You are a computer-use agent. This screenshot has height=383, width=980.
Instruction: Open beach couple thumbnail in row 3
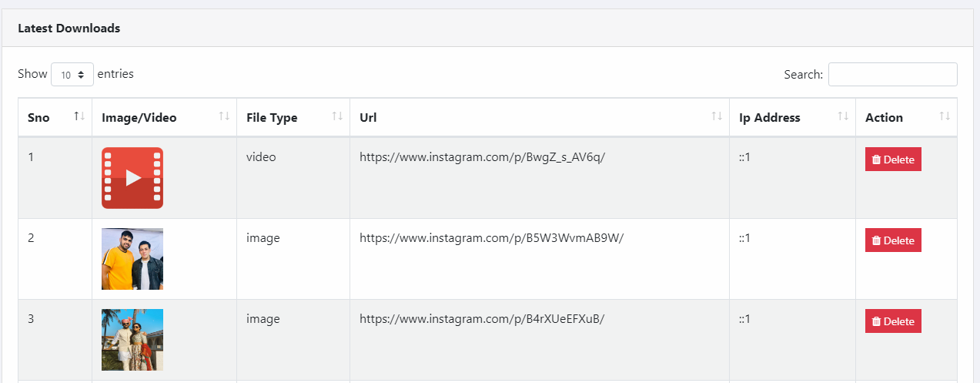pos(132,340)
